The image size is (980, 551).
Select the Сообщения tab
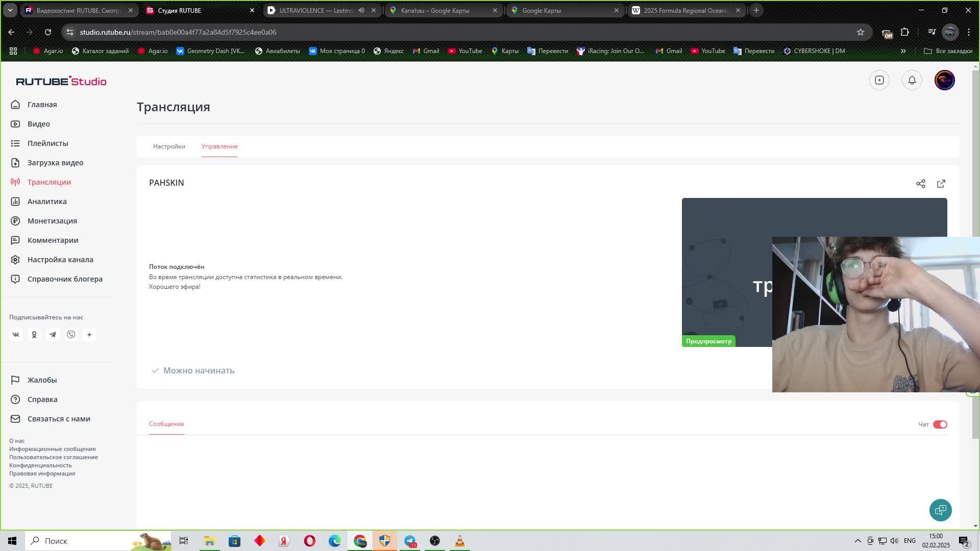coord(166,424)
